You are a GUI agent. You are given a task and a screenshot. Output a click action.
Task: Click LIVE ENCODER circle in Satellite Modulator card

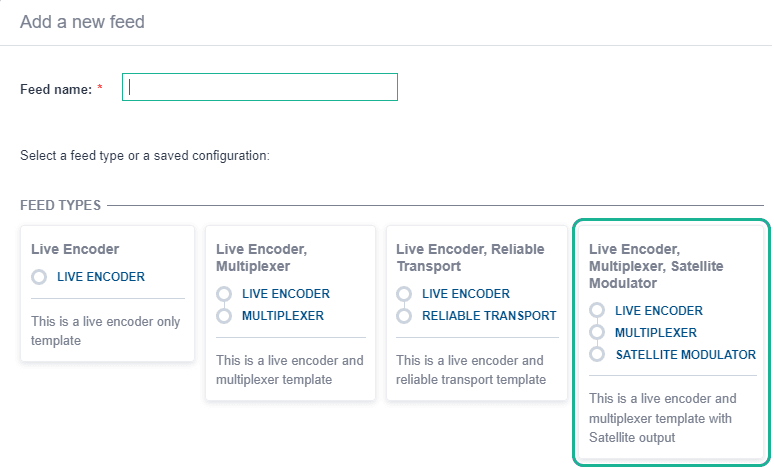[597, 311]
